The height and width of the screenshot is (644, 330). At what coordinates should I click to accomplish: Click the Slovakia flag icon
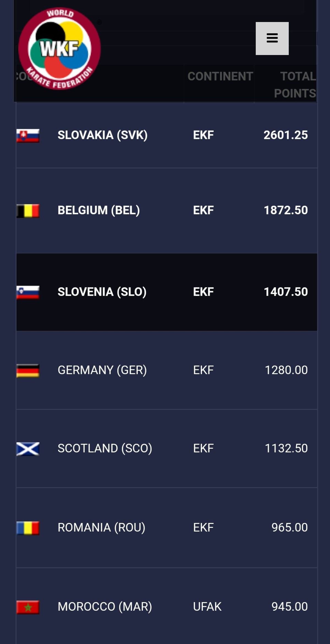pos(28,136)
